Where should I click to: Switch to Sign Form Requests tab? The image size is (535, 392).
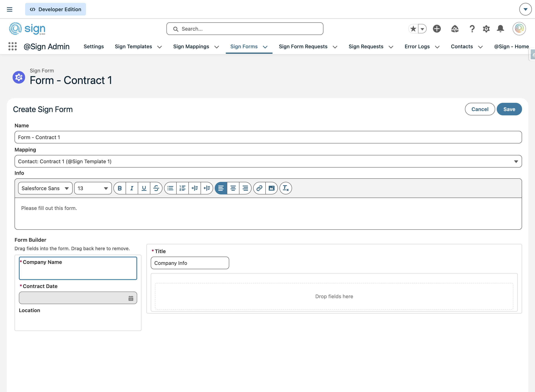pos(303,46)
